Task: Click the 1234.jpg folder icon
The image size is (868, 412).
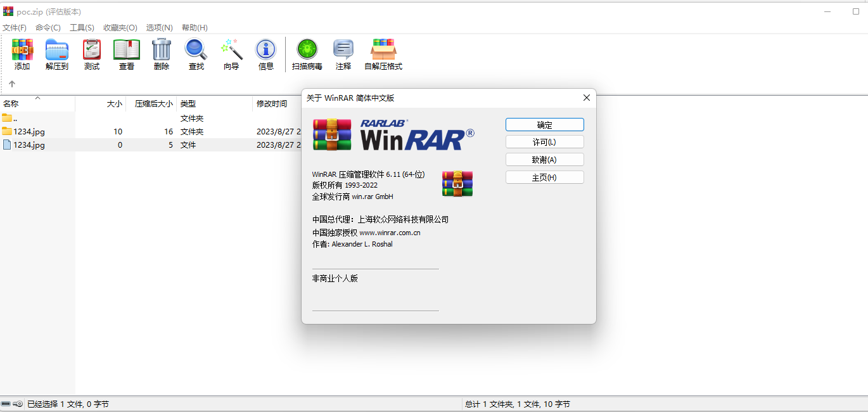Action: [x=7, y=131]
